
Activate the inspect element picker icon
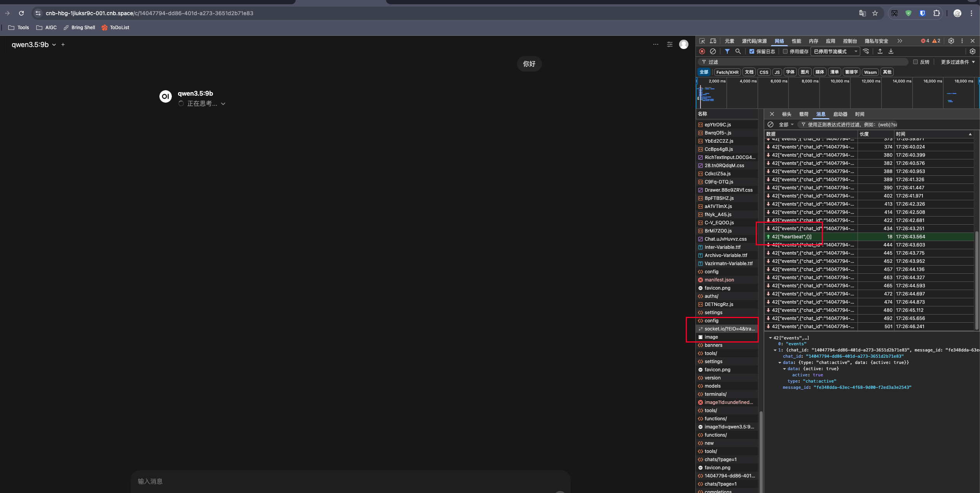tap(702, 41)
